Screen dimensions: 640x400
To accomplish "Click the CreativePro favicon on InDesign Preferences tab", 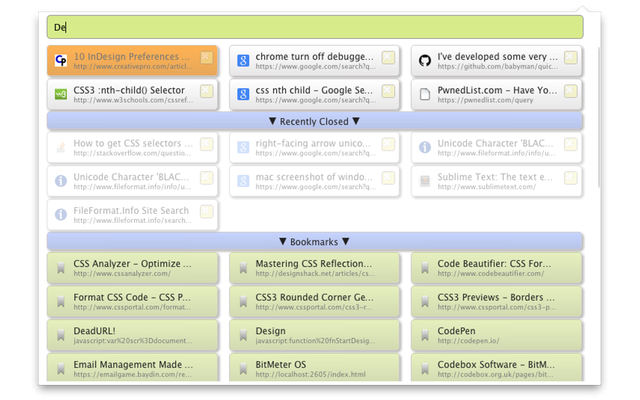I will 61,61.
